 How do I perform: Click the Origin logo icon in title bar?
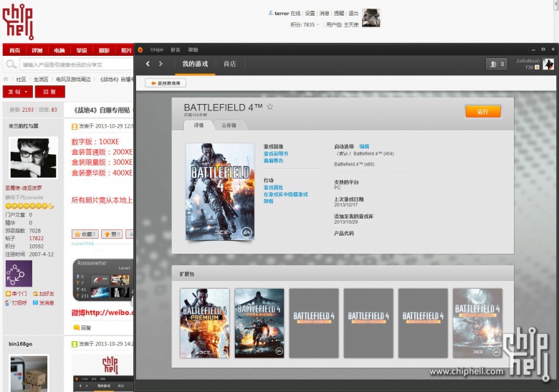click(140, 49)
